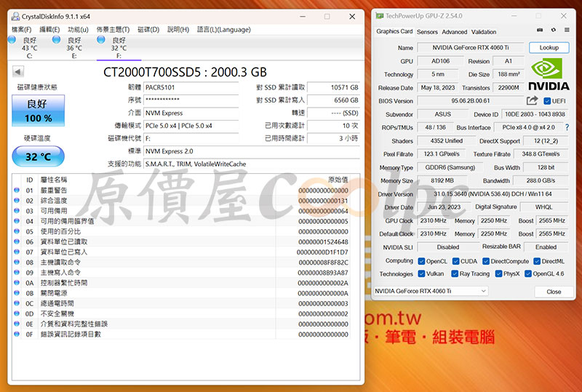Click the GPU-Z refresh icon
Image resolution: width=582 pixels, height=392 pixels.
(553, 31)
